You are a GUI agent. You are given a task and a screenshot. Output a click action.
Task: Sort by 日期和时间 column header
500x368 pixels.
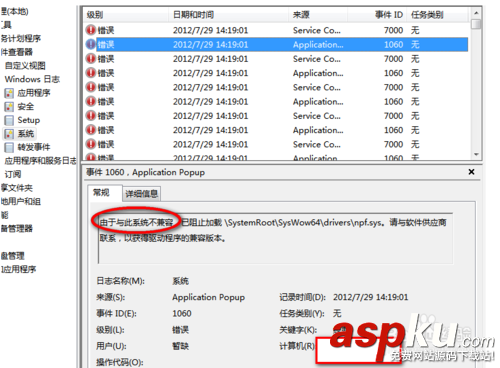pos(228,15)
